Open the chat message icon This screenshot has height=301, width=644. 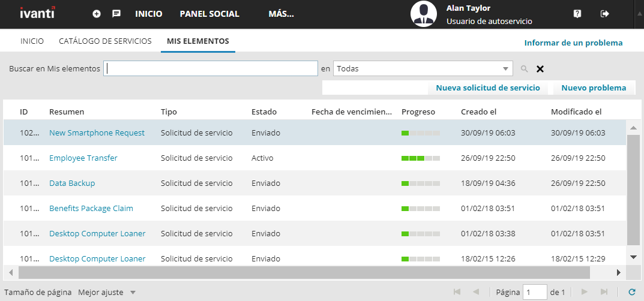point(116,14)
